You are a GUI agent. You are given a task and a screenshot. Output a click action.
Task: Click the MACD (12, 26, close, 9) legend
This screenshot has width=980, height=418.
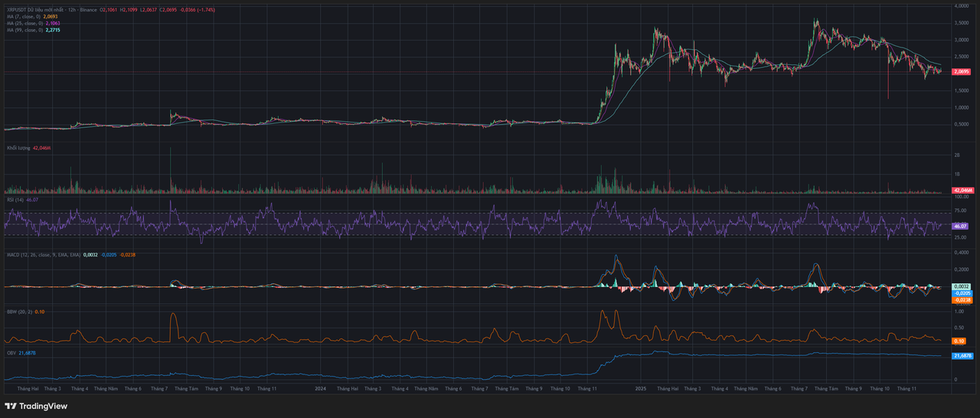point(42,254)
